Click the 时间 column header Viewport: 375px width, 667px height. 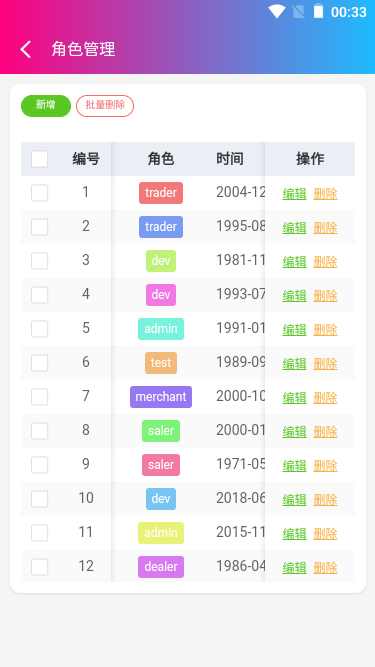[x=230, y=159]
